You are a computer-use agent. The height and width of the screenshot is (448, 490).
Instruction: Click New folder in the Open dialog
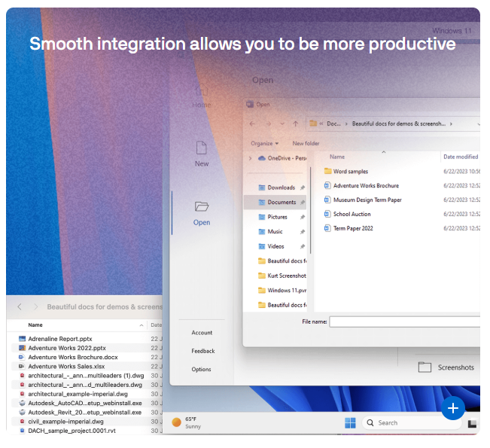click(x=306, y=144)
